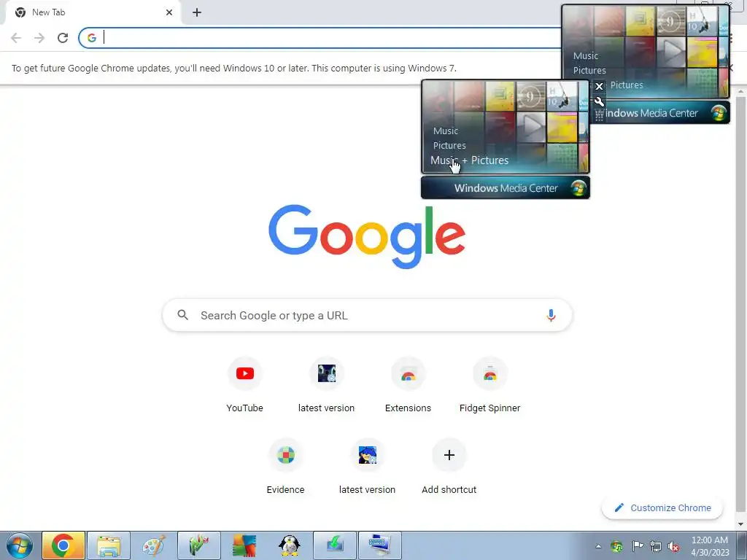Open the AVG multicolor taskbar icon
This screenshot has width=747, height=560.
[x=244, y=545]
